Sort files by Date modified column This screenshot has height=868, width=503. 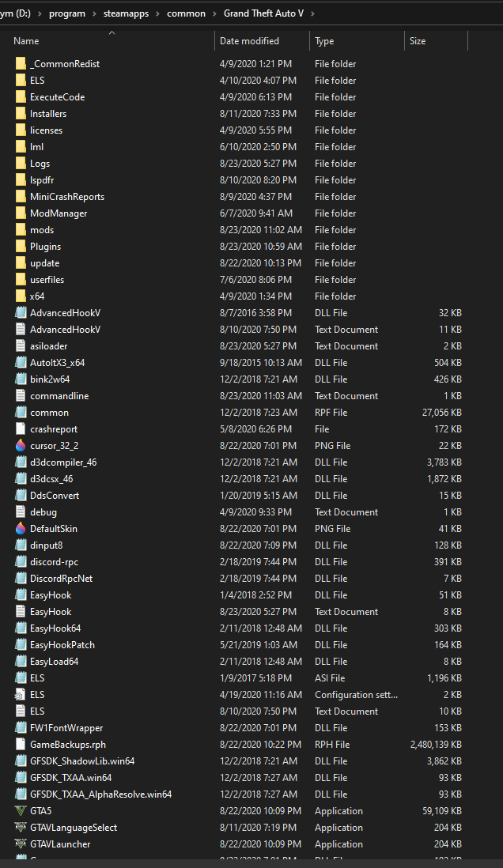249,41
